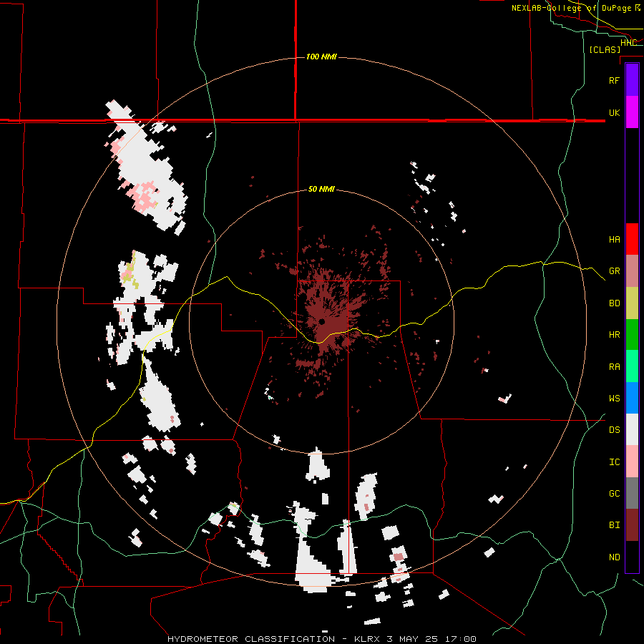Image resolution: width=644 pixels, height=644 pixels.
Task: Click the GR legend label
Action: 614,271
